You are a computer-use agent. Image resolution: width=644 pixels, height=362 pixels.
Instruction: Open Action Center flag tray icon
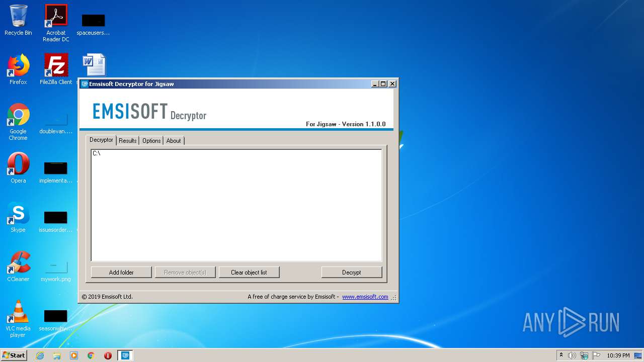(596, 355)
